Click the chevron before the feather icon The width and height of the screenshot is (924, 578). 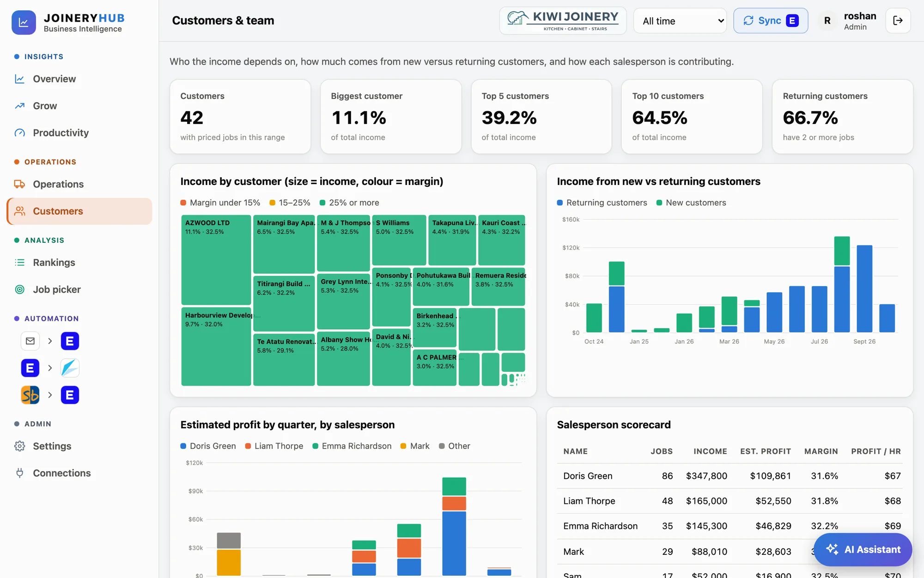pos(50,368)
